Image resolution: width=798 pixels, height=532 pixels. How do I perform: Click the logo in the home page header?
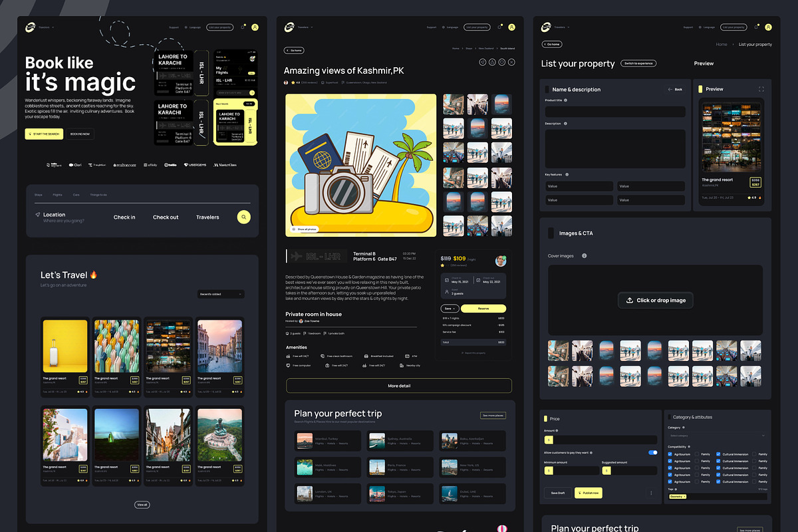coord(31,27)
